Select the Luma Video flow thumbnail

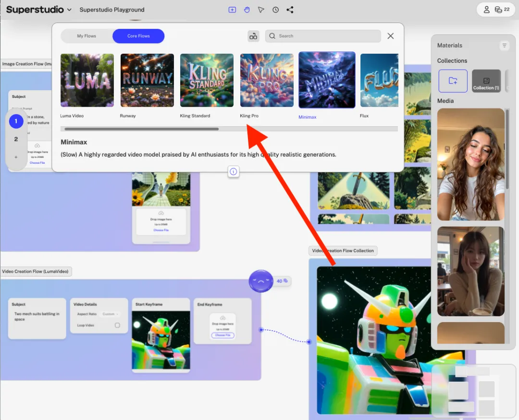87,80
